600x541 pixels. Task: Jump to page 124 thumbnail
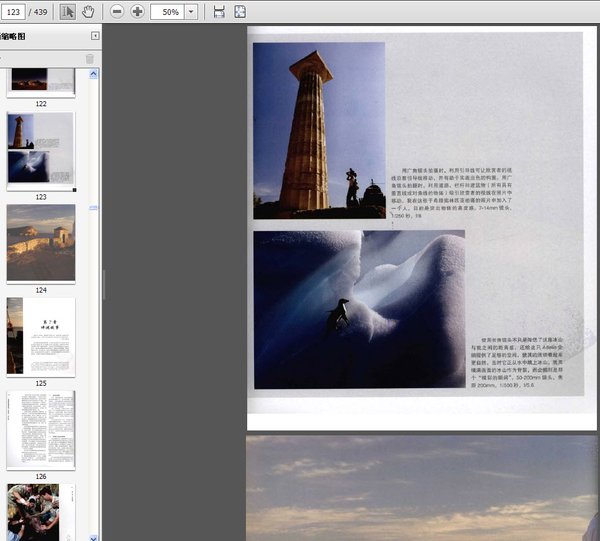(x=40, y=243)
